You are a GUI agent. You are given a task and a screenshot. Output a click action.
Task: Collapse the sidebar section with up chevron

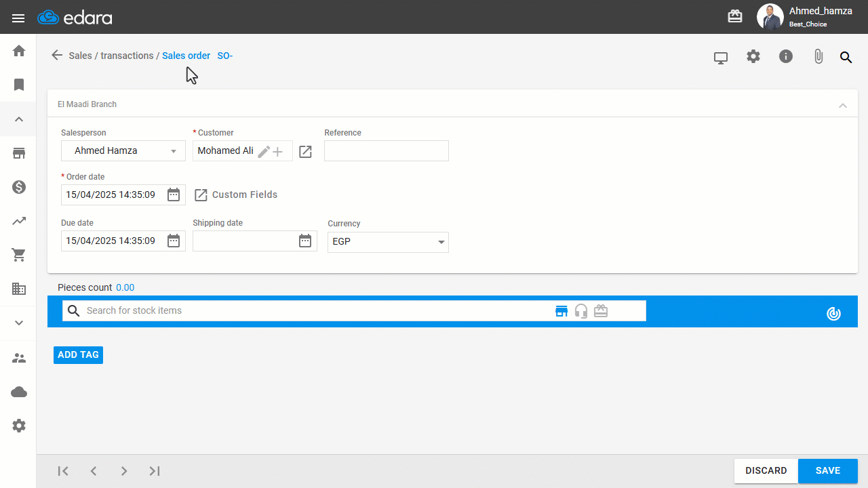pyautogui.click(x=19, y=119)
